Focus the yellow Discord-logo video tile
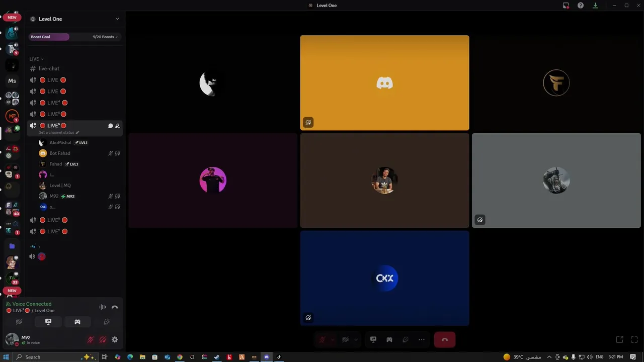The image size is (644, 362). [384, 83]
